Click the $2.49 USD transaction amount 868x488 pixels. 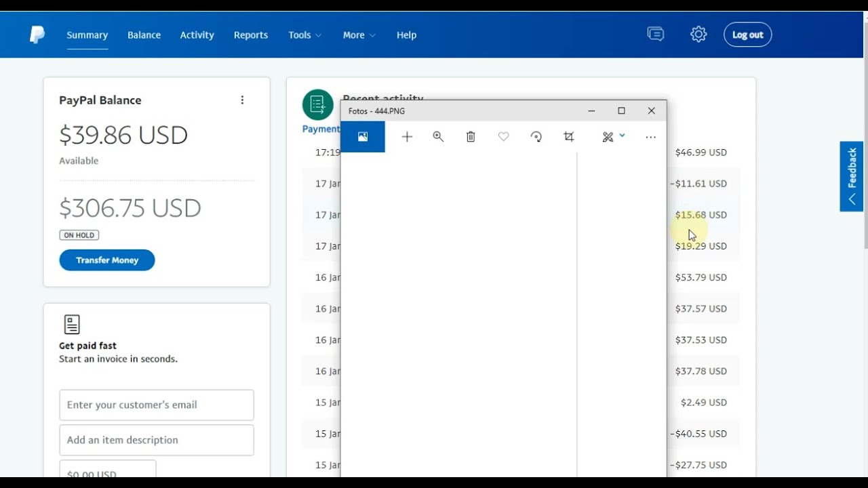tap(704, 402)
